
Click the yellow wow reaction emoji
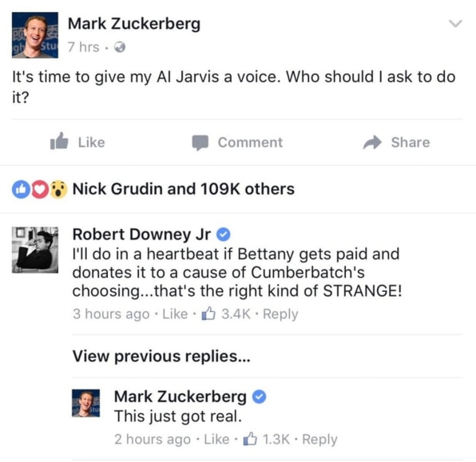coord(58,189)
